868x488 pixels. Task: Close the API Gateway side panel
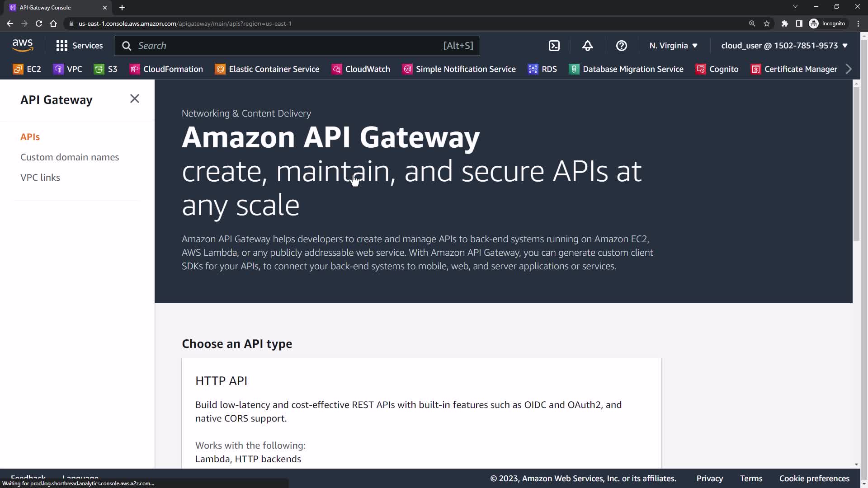click(x=135, y=99)
